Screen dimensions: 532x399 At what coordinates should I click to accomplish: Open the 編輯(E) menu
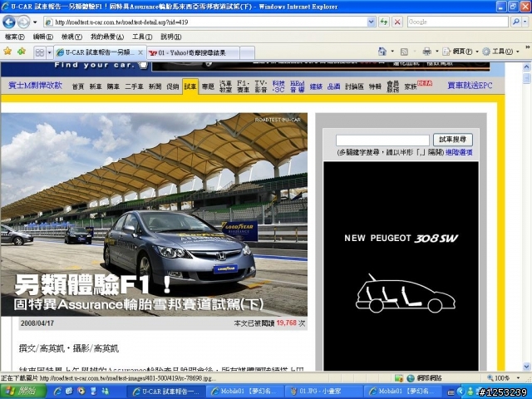click(42, 37)
